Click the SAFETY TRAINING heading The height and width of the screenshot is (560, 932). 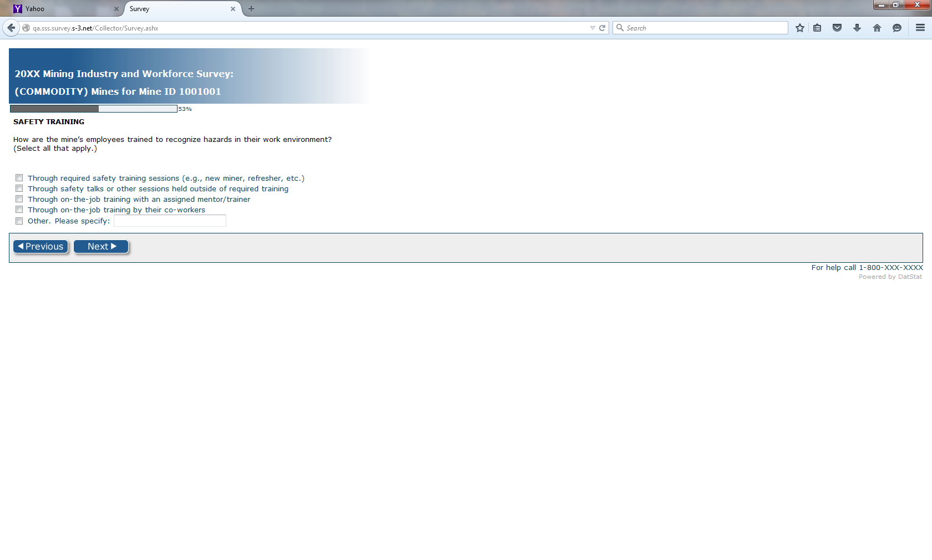pos(49,121)
